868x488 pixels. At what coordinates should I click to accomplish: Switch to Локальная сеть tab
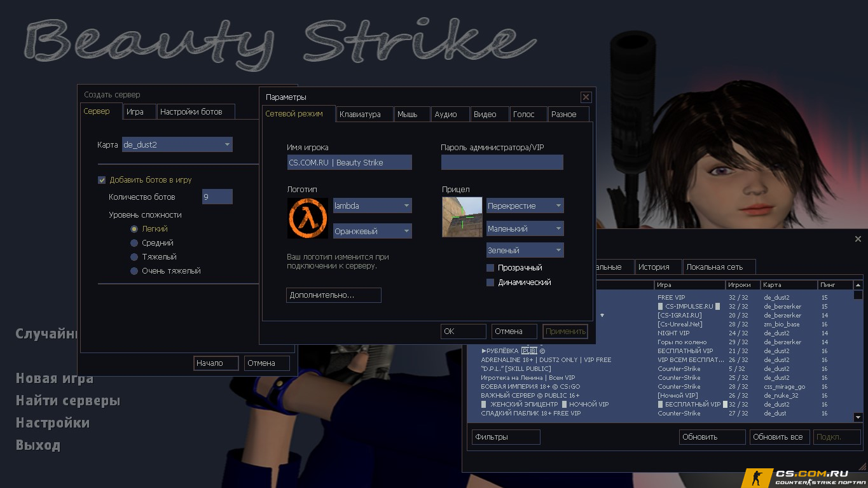point(720,267)
